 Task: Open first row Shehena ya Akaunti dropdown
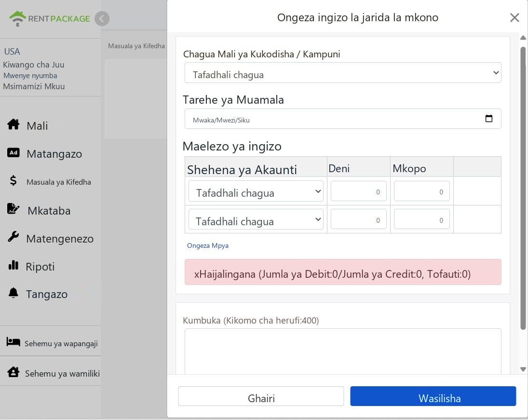pyautogui.click(x=256, y=191)
